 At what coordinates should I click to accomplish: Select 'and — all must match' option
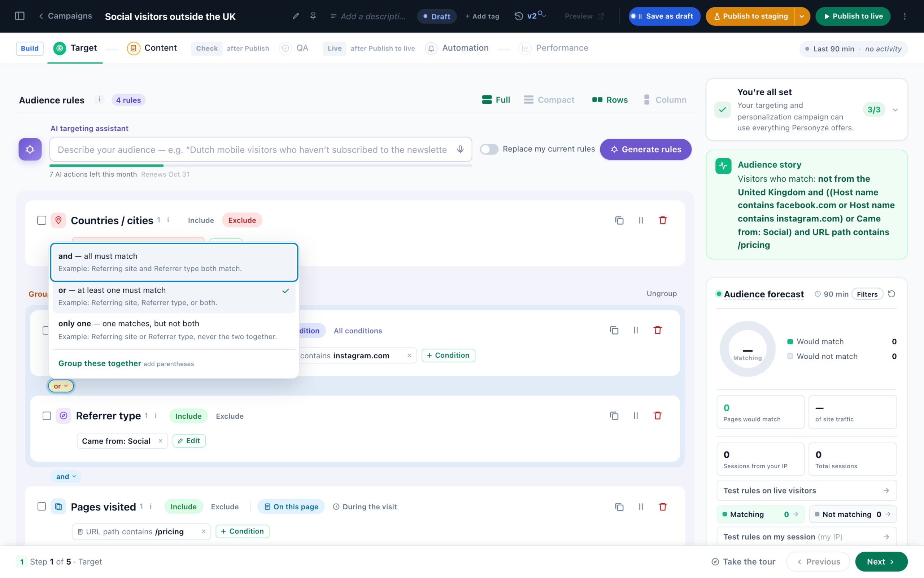pos(174,262)
